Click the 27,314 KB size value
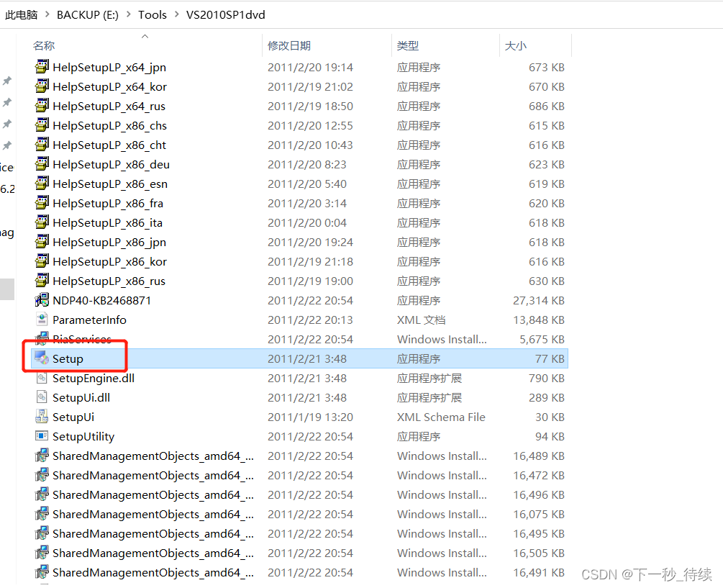723x588 pixels. point(539,300)
